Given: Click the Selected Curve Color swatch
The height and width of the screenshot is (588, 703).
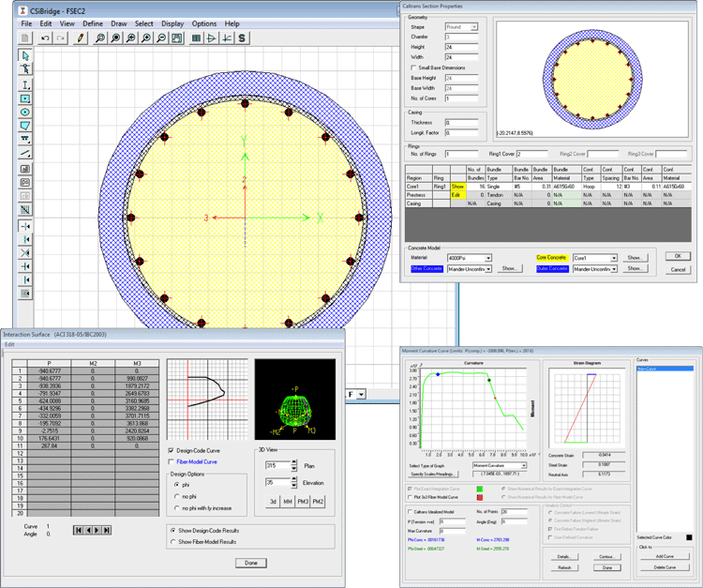Looking at the screenshot, I should click(x=688, y=537).
